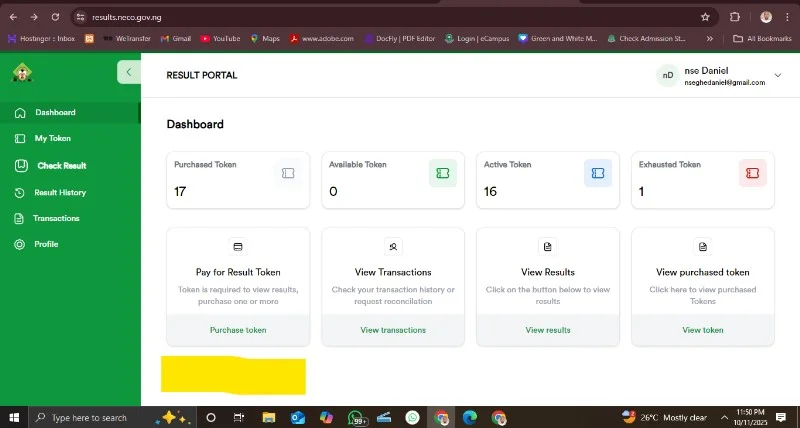Click the Purchased Token card icon

(x=288, y=173)
